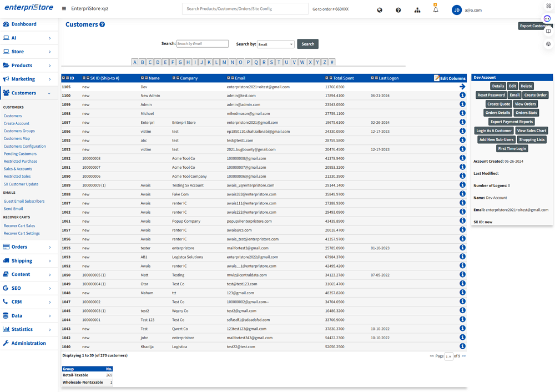Click the help icon next to the Customers heading
The image size is (555, 392).
pos(102,24)
